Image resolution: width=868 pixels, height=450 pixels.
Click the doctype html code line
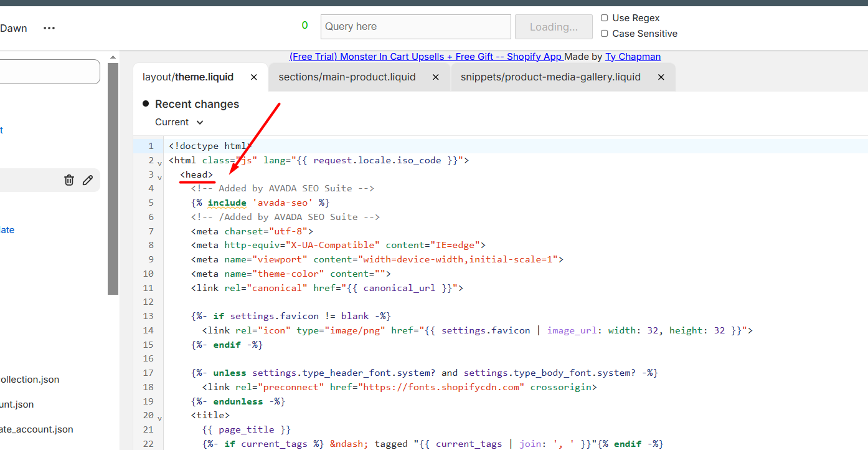(210, 146)
